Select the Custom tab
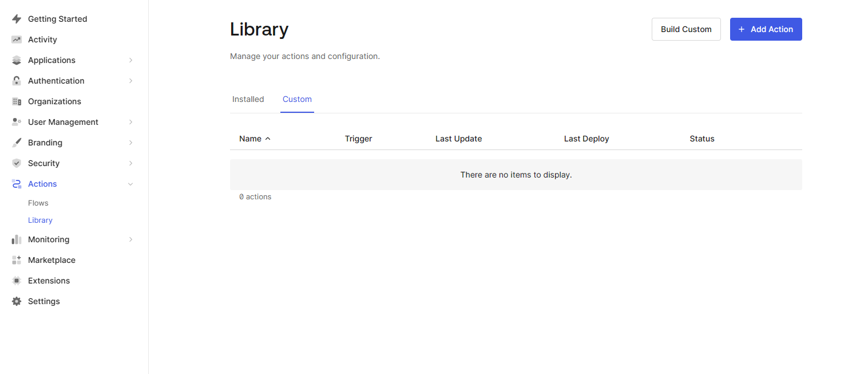Viewport: 868px width, 374px height. click(297, 99)
